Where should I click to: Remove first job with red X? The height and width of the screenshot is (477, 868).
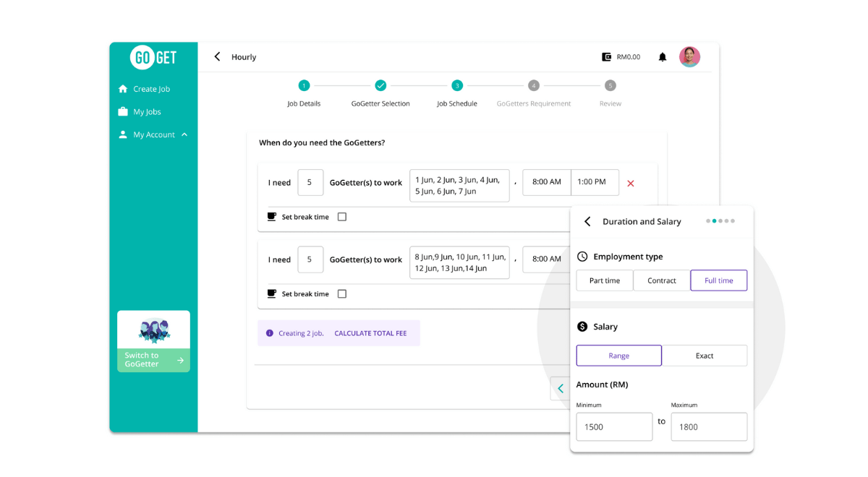tap(631, 184)
